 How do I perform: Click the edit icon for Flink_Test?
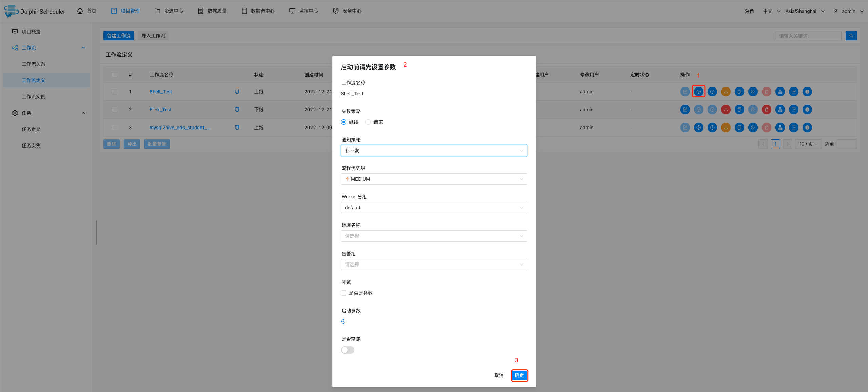tap(685, 110)
